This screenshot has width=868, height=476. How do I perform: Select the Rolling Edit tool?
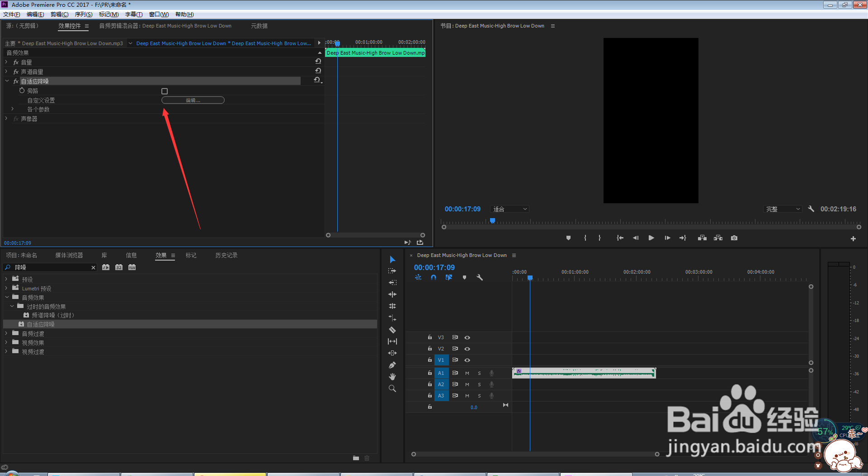click(x=392, y=294)
